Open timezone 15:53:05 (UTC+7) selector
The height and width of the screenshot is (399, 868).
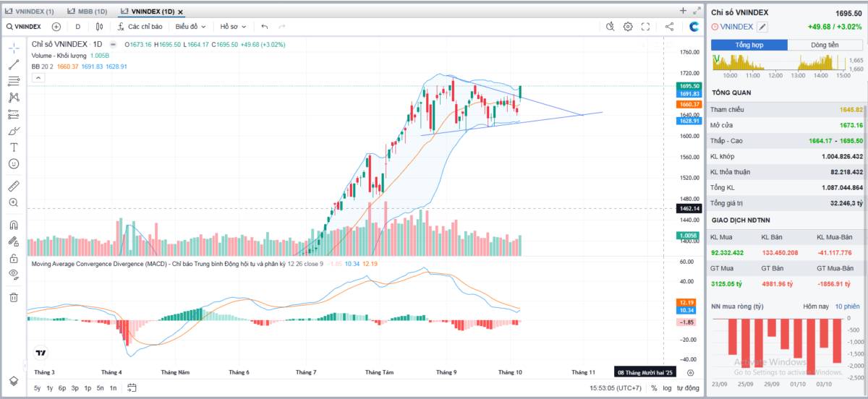(x=616, y=388)
